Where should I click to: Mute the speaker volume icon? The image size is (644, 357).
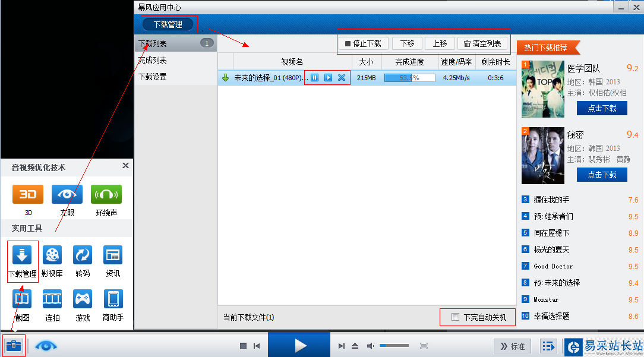click(370, 346)
